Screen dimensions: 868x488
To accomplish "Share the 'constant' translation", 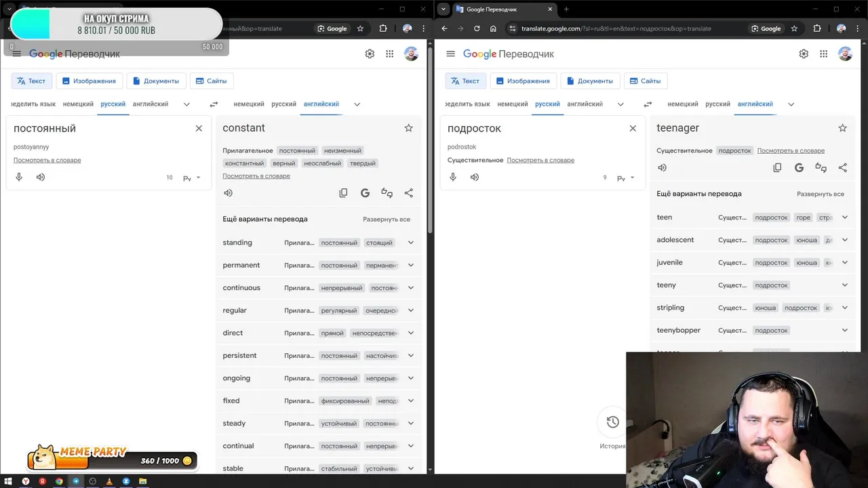I will [x=408, y=192].
